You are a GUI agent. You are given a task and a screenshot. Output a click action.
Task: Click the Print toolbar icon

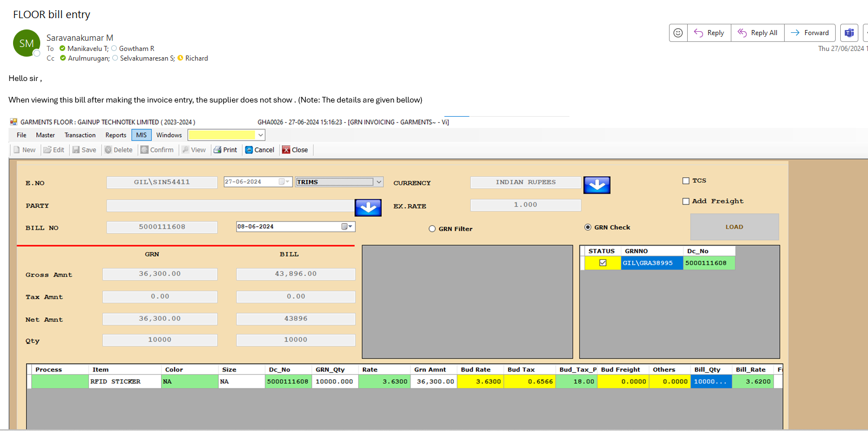point(217,150)
